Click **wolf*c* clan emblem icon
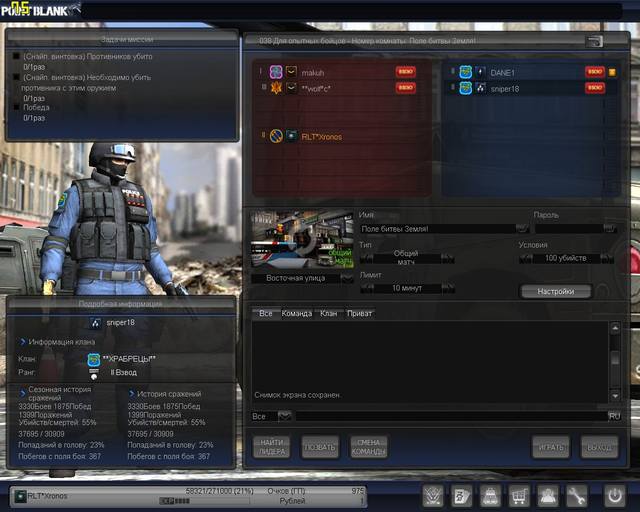The width and height of the screenshot is (640, 512). pos(276,88)
